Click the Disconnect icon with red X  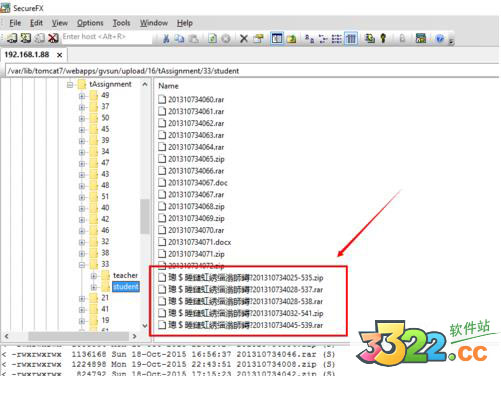point(53,38)
